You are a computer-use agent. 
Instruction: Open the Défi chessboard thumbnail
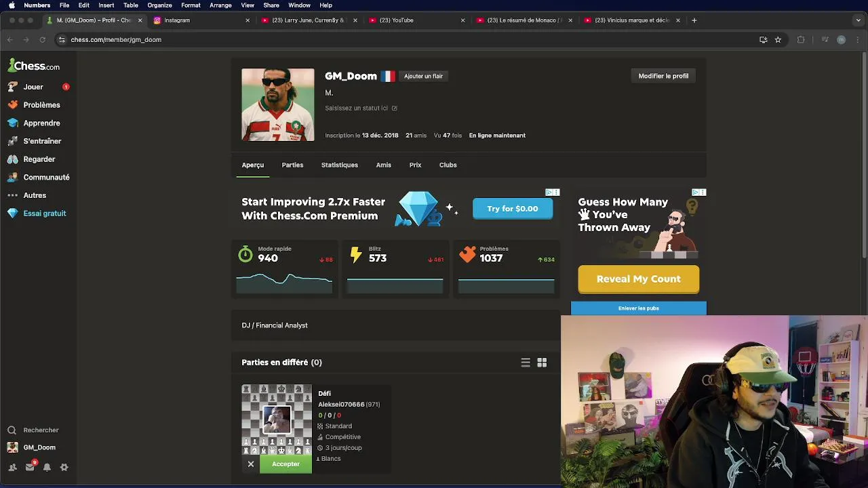277,420
